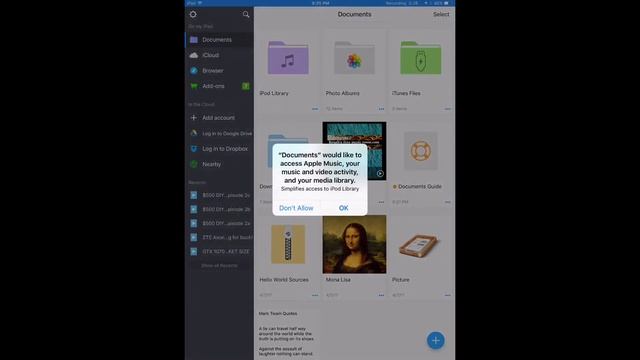
Task: Open the iTunes Files folder
Action: [420, 58]
